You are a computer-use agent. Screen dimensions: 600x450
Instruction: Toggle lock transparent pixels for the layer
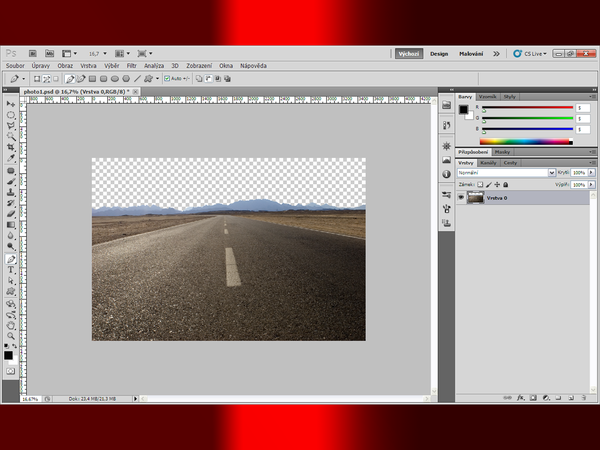[480, 185]
